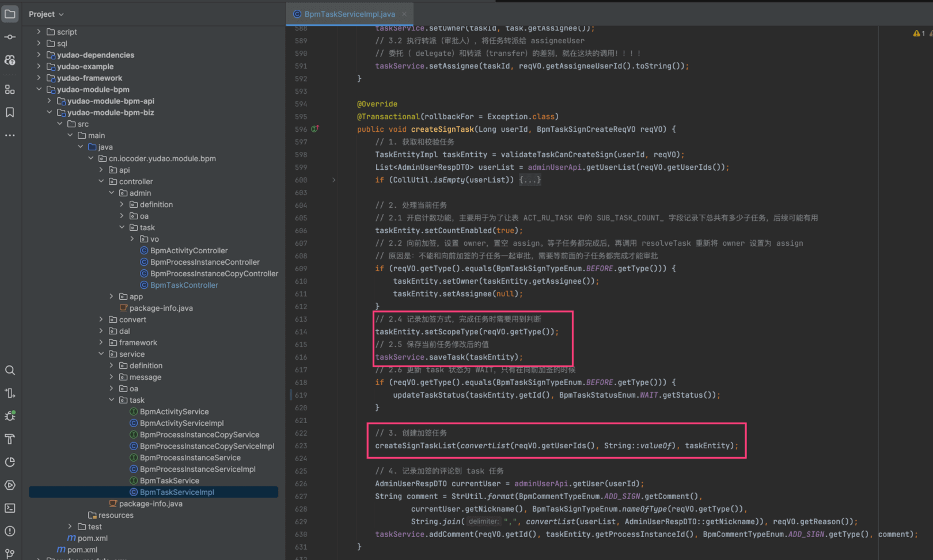Open the Structure tool window
The image size is (933, 560).
click(10, 89)
